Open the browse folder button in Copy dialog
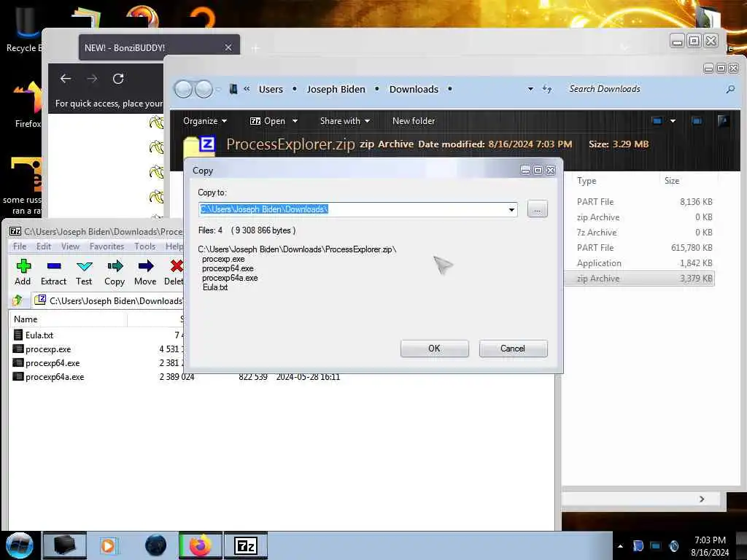747x560 pixels. pos(538,209)
